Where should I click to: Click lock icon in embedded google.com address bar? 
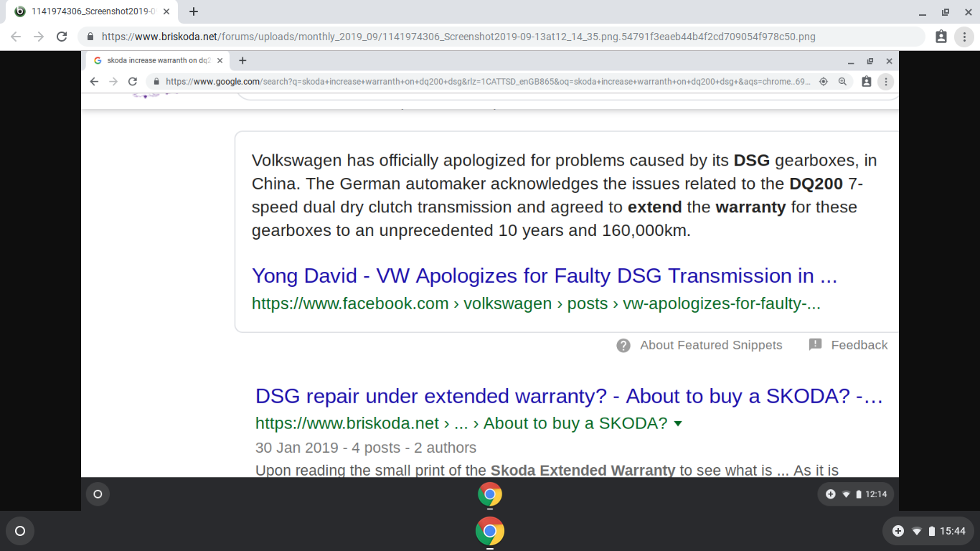coord(156,82)
